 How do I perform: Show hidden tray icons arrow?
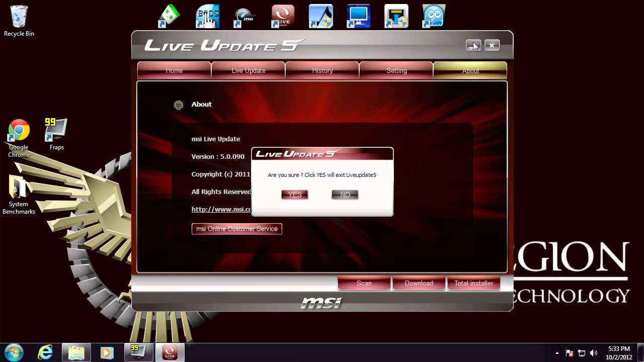557,353
